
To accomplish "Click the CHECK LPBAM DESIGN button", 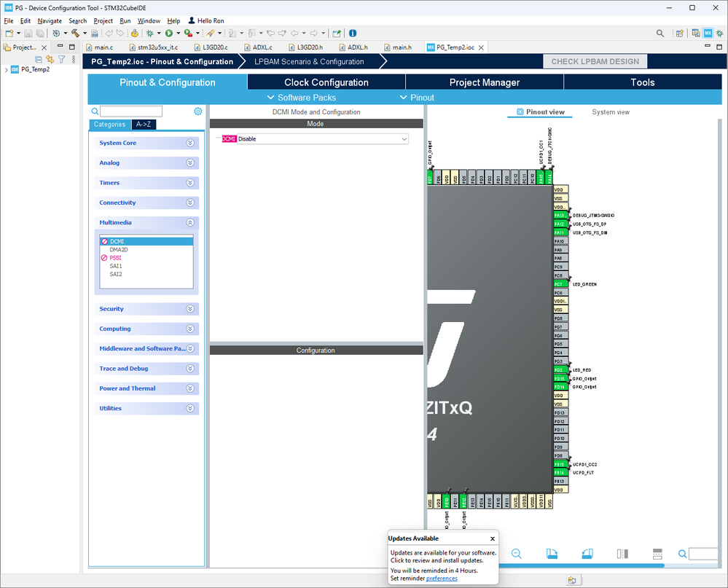I will (x=595, y=61).
